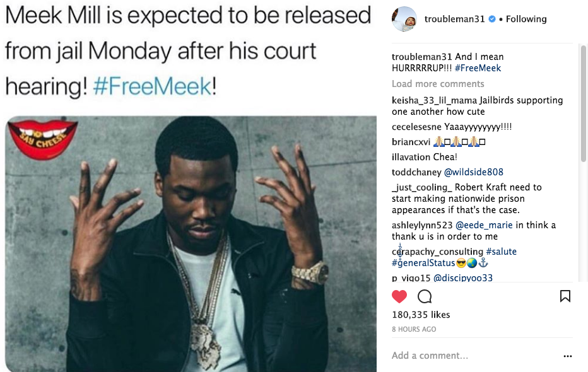Open the @discipyoo33 mention

tap(463, 277)
